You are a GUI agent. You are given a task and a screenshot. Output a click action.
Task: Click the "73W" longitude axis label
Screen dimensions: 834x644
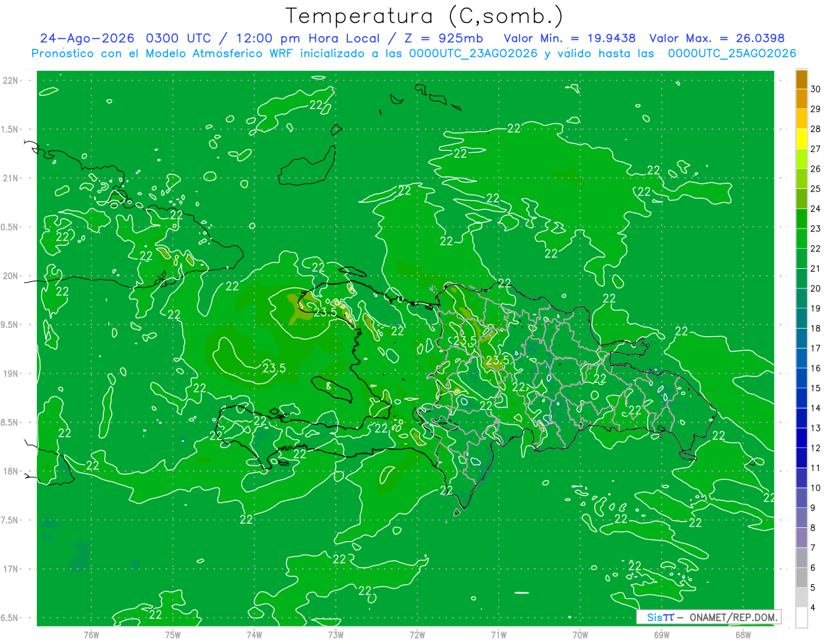pos(336,634)
